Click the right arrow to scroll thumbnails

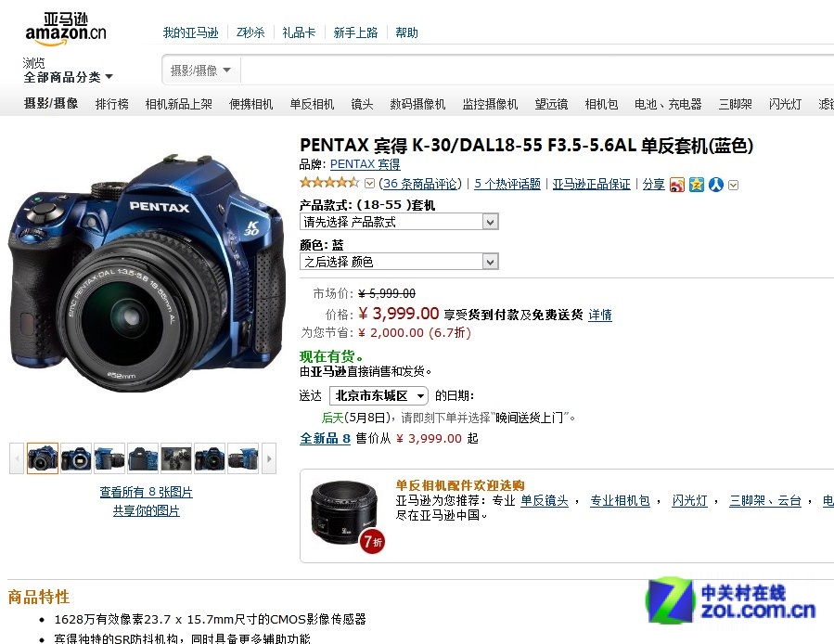point(269,457)
